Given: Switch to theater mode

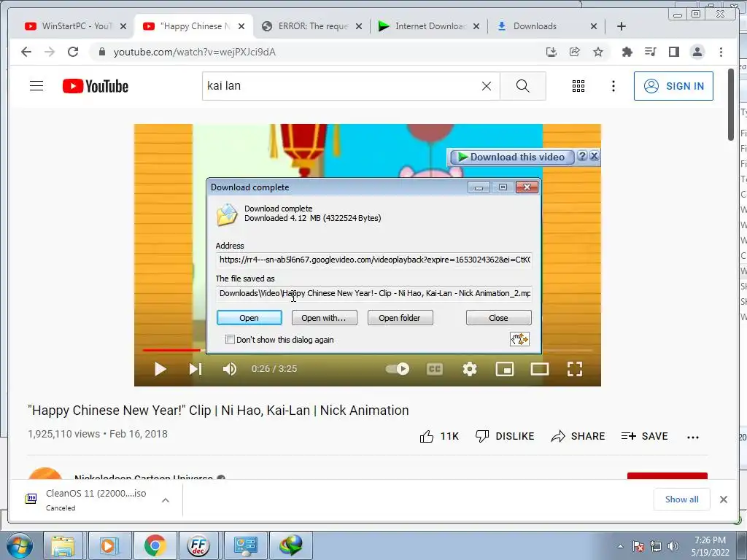Looking at the screenshot, I should point(540,369).
